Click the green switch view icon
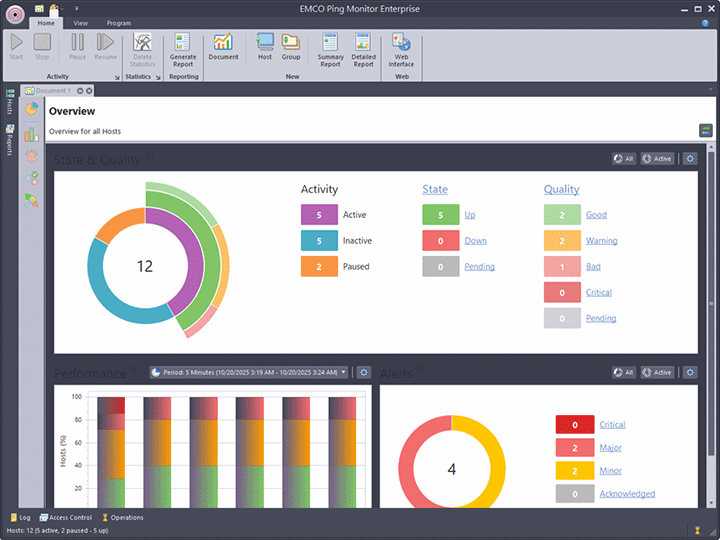Viewport: 720px width, 540px height. pos(705,130)
